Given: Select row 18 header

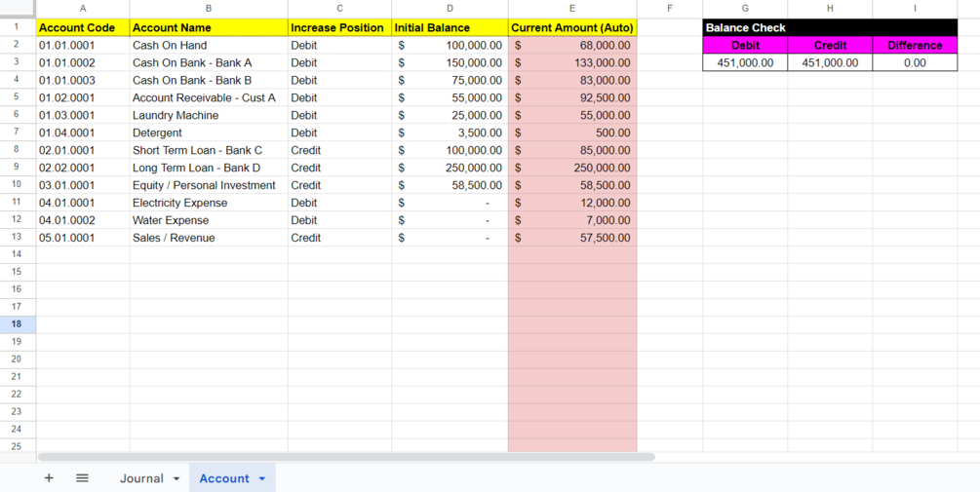Looking at the screenshot, I should coord(18,324).
